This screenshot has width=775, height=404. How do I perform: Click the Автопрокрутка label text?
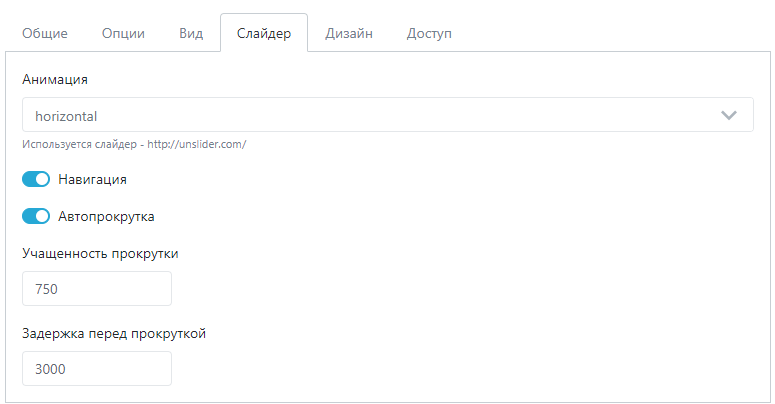pyautogui.click(x=106, y=217)
